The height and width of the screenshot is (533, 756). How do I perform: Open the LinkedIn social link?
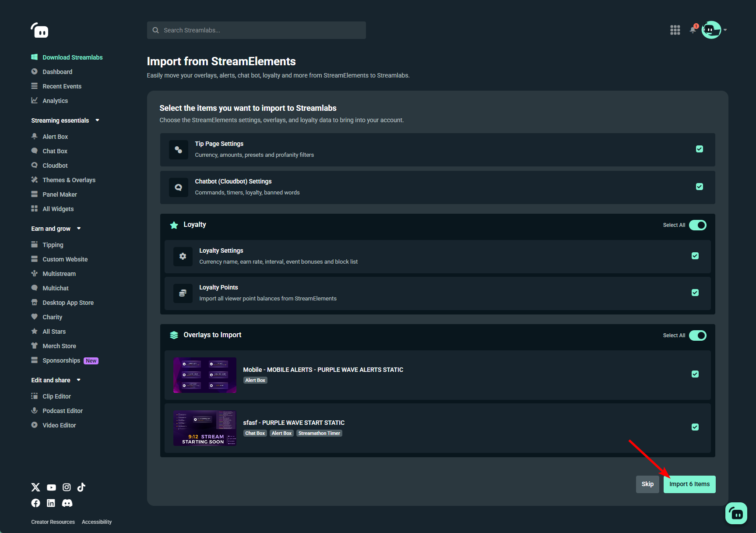click(x=51, y=503)
